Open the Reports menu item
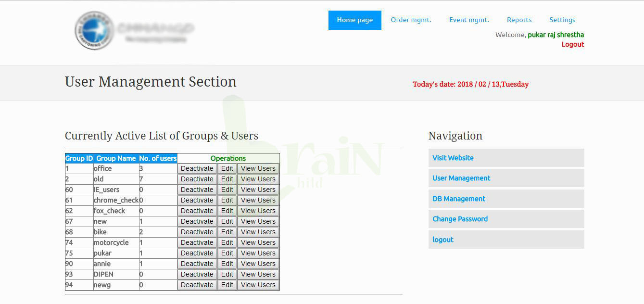Viewport: 644px width, 304px height. 519,20
